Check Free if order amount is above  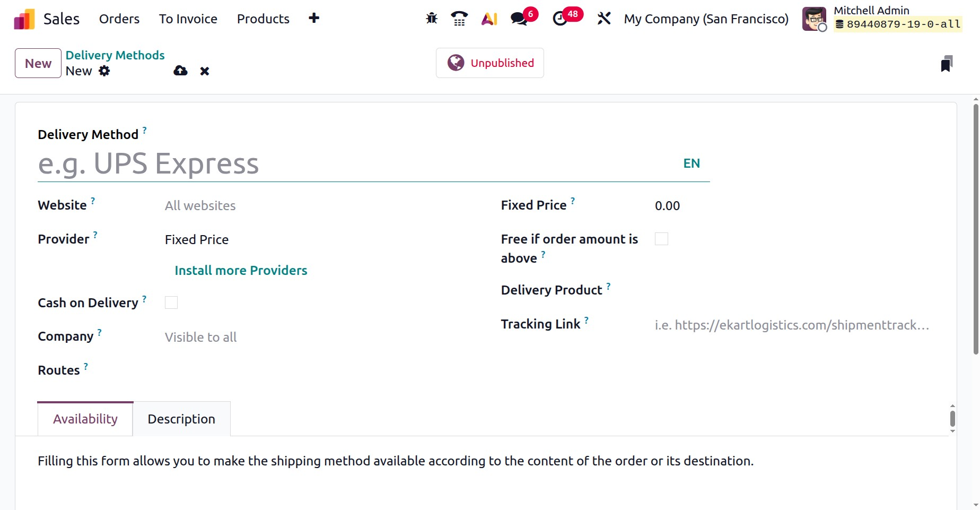click(x=661, y=239)
